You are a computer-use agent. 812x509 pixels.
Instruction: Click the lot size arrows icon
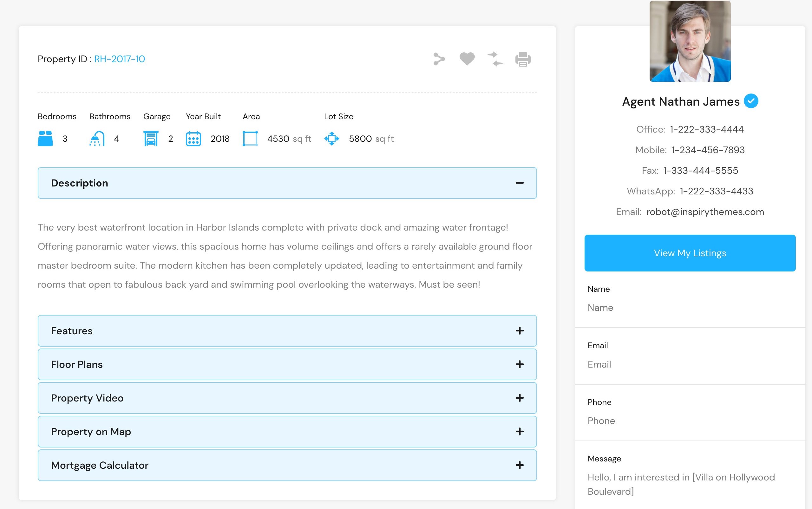point(331,139)
